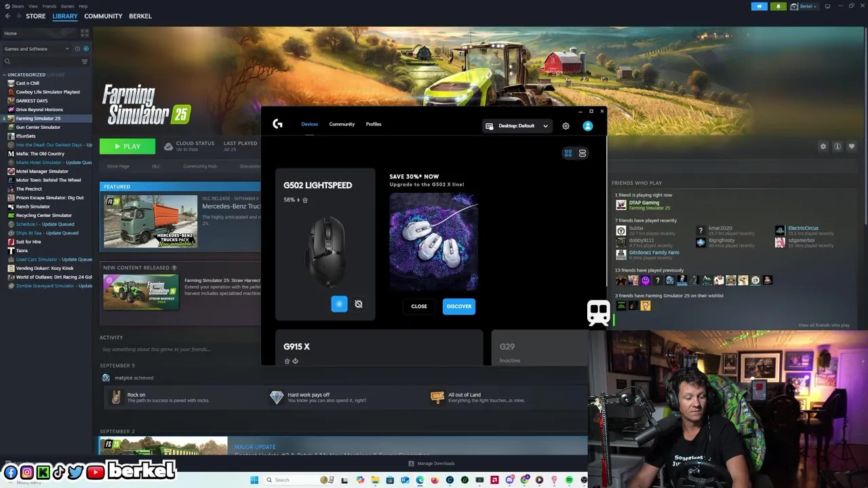Open the Straw Harvest Pack news image
868x488 pixels.
point(141,293)
